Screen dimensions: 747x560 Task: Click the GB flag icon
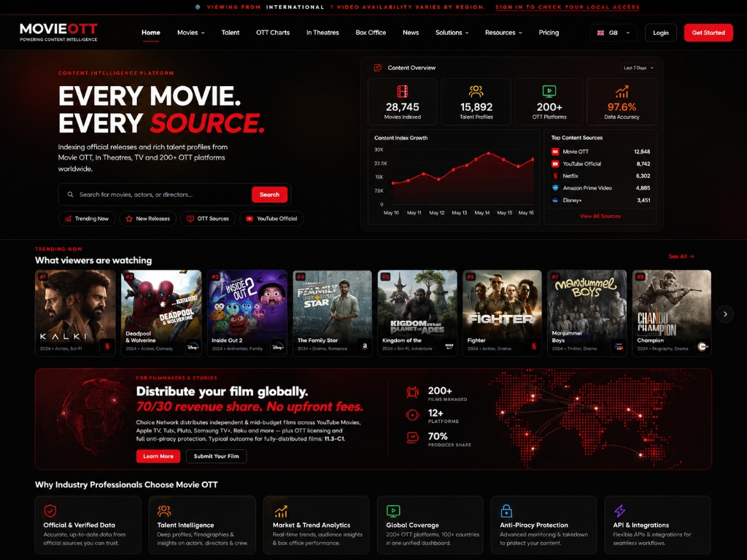601,33
